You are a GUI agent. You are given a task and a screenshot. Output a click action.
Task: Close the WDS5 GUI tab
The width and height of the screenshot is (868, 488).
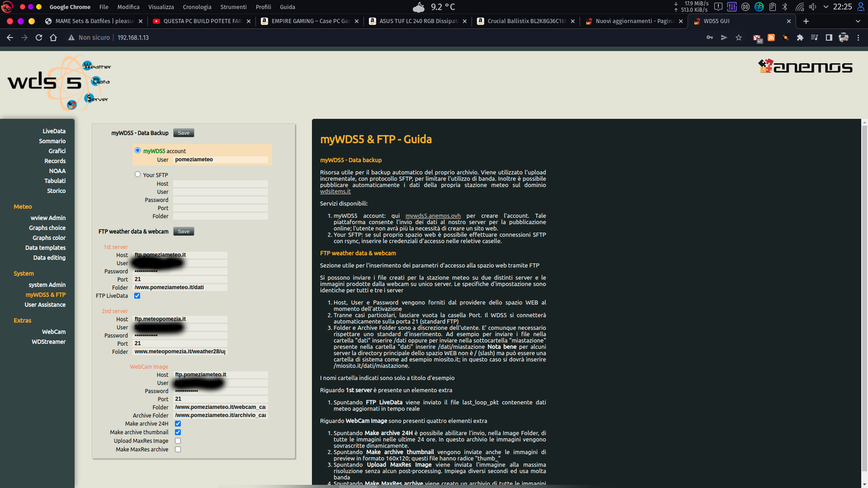(789, 21)
